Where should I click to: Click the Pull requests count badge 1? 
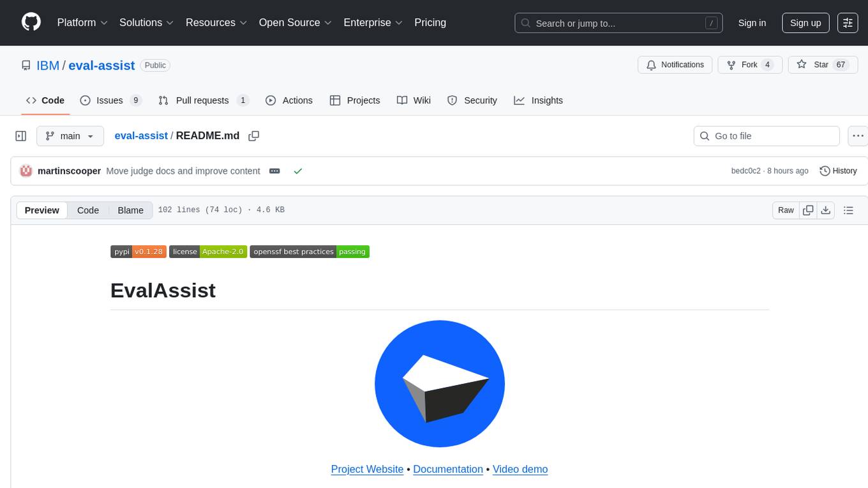click(243, 100)
